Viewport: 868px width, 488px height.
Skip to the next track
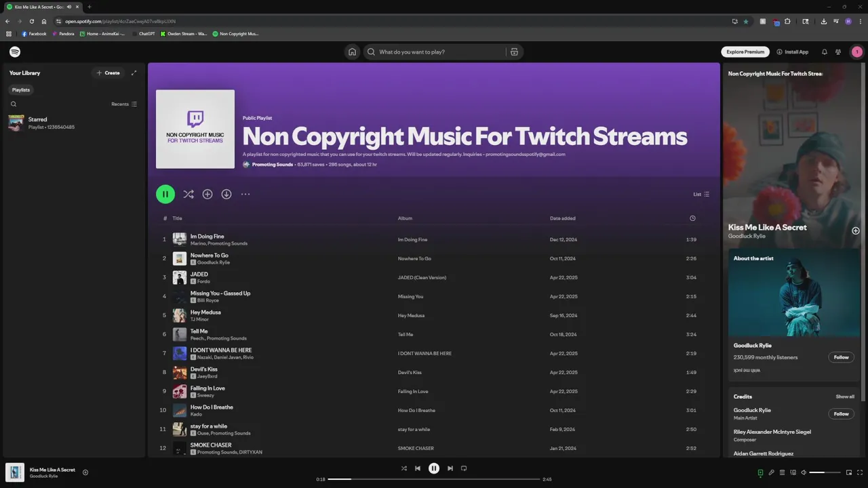(x=450, y=468)
